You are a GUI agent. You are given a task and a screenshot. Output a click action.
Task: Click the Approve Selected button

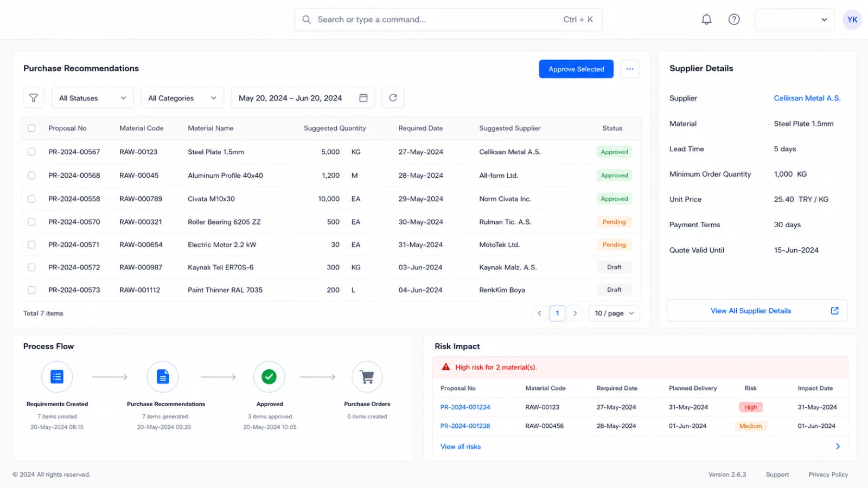[576, 69]
